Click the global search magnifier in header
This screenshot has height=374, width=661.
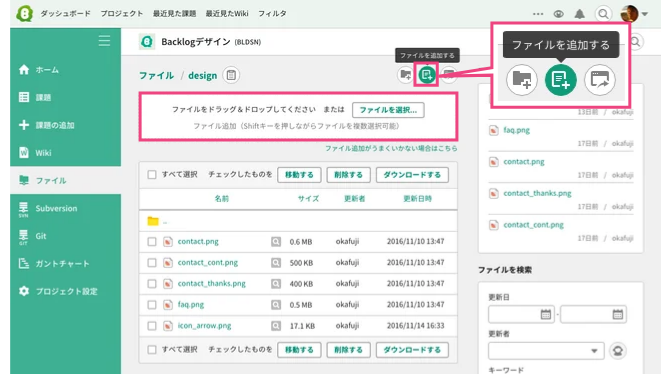603,14
